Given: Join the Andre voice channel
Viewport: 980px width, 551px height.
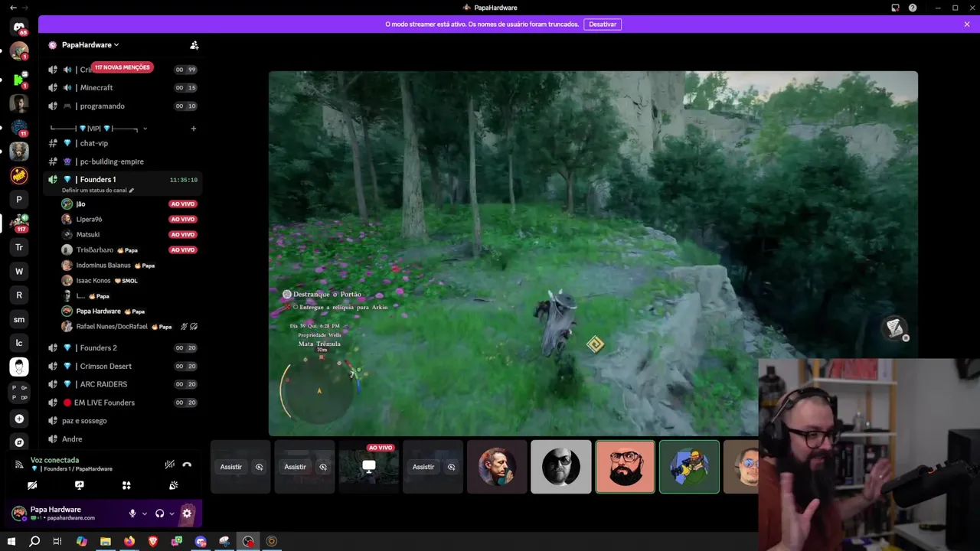Looking at the screenshot, I should coord(122,439).
